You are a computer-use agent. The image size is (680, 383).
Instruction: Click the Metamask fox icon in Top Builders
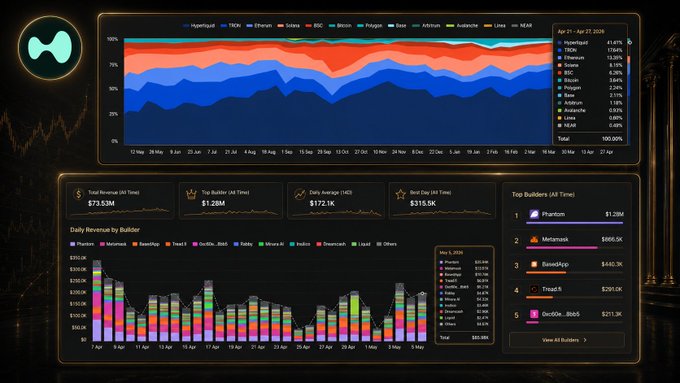534,239
